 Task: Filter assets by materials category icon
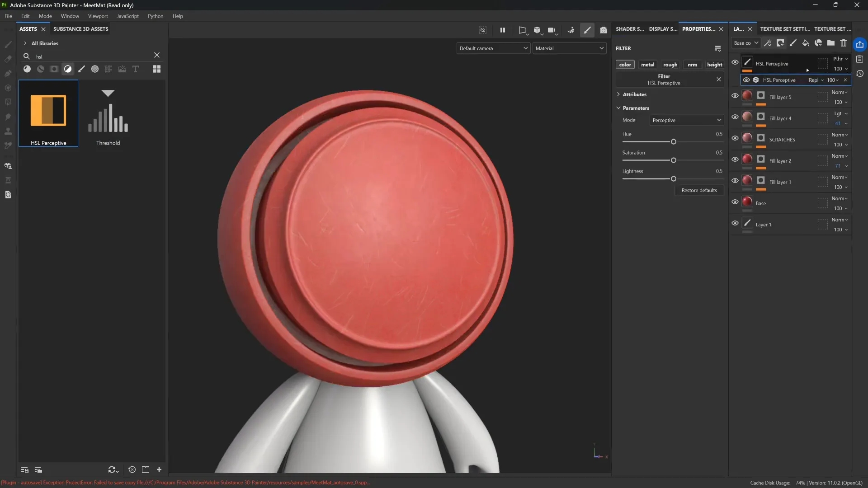pyautogui.click(x=27, y=69)
